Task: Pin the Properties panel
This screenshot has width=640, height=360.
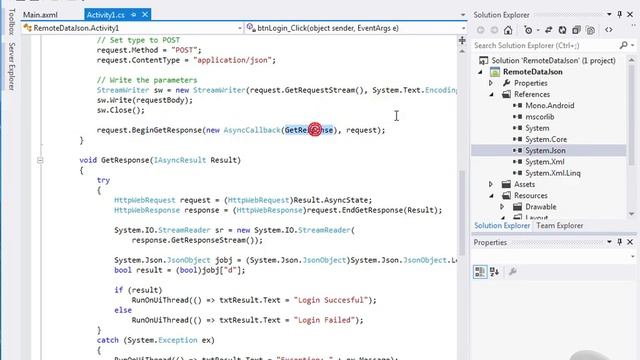Action: (620, 242)
